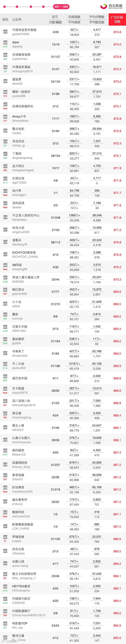Click the 401 rank badge for 中国电信贵州客服
Image resolution: width=126 pixels, height=644 pixels.
tap(5, 32)
